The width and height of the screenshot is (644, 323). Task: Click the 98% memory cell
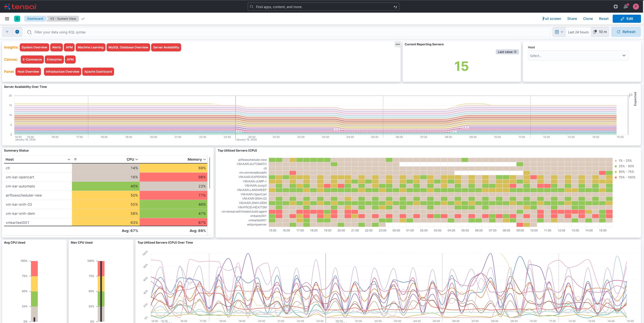[x=174, y=177]
